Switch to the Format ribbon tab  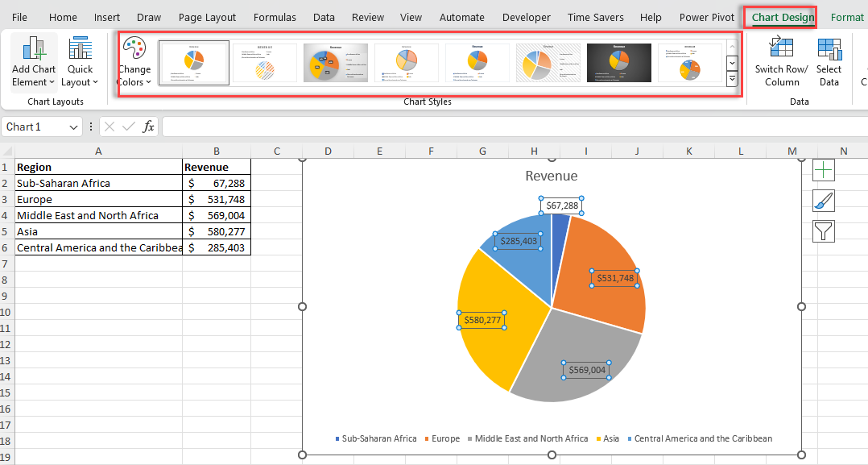tap(847, 17)
